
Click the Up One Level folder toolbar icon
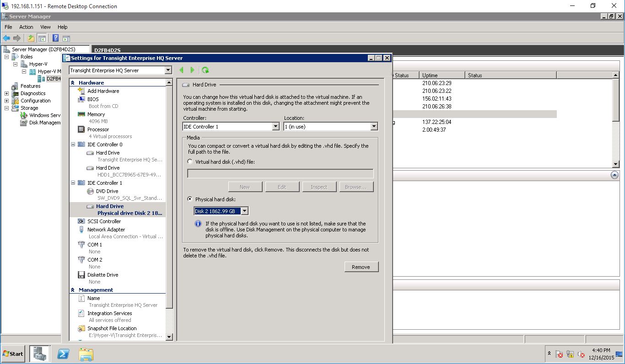[x=31, y=38]
